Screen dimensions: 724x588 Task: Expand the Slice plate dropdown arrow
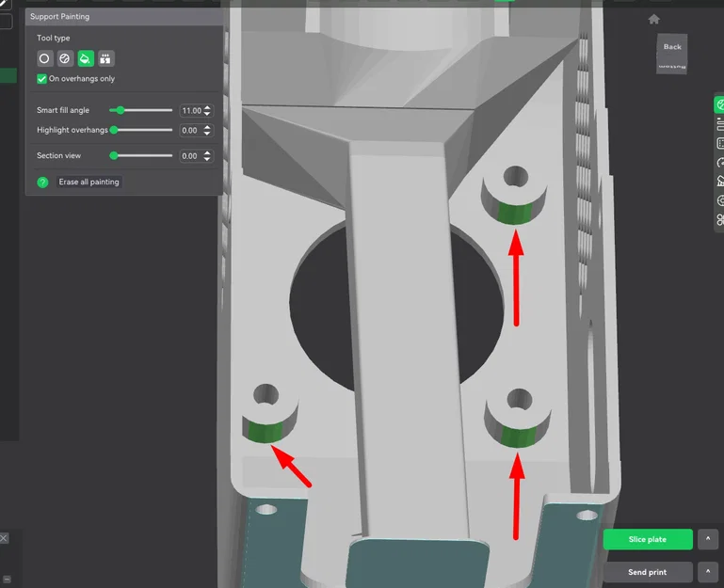[x=708, y=539]
